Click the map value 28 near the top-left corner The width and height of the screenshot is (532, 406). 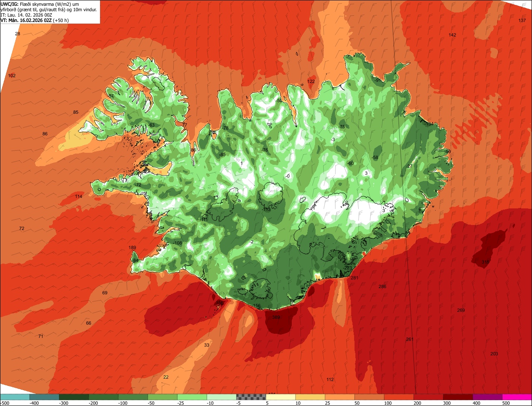click(17, 34)
